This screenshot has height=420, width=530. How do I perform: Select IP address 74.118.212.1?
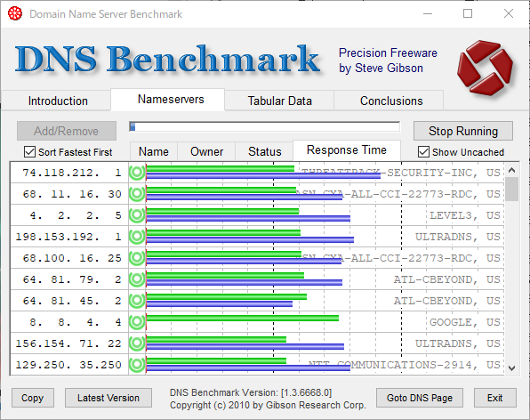pyautogui.click(x=72, y=173)
